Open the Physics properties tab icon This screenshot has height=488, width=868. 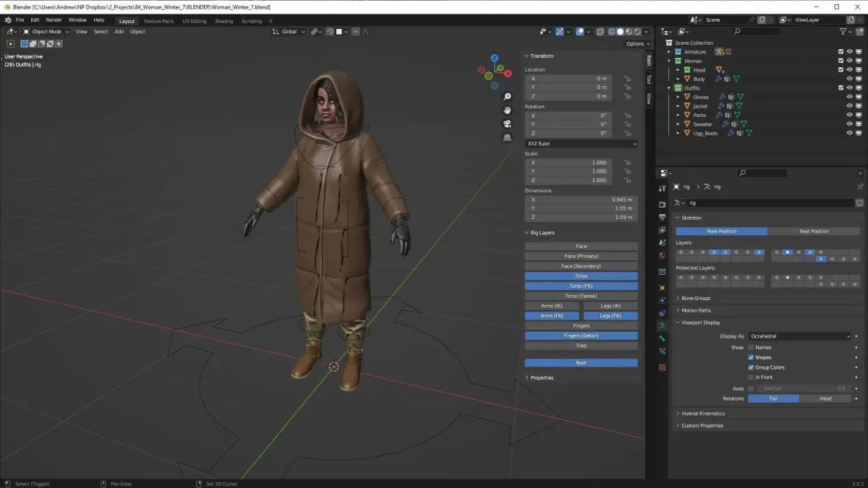662,300
